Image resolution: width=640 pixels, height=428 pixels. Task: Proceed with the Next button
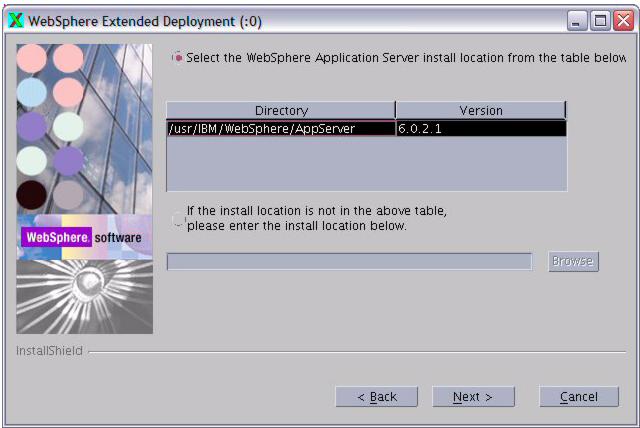(473, 397)
